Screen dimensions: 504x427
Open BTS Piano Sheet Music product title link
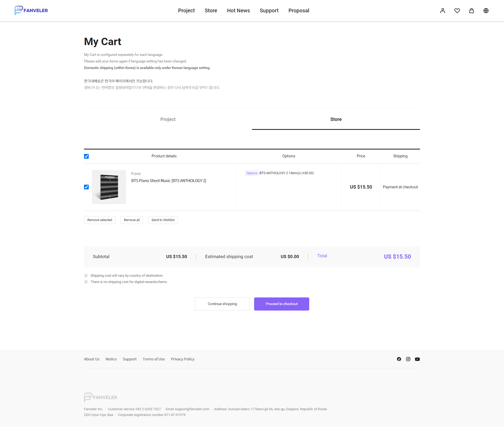pos(169,181)
